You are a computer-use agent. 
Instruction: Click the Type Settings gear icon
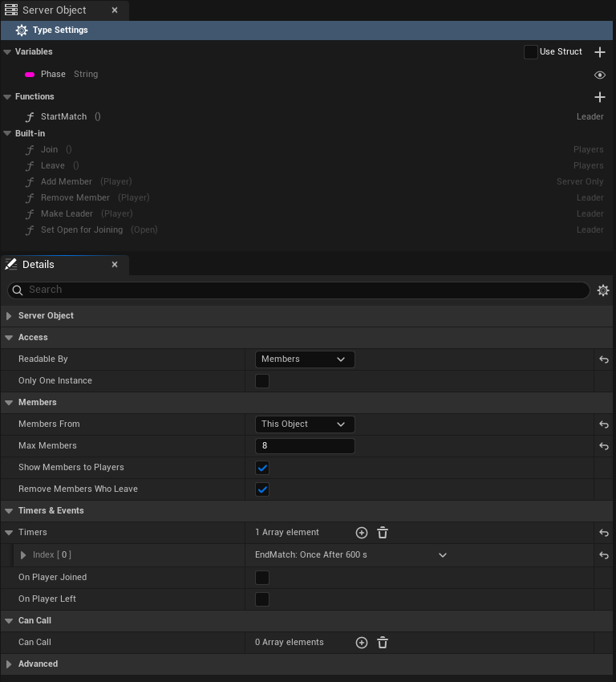pyautogui.click(x=22, y=30)
